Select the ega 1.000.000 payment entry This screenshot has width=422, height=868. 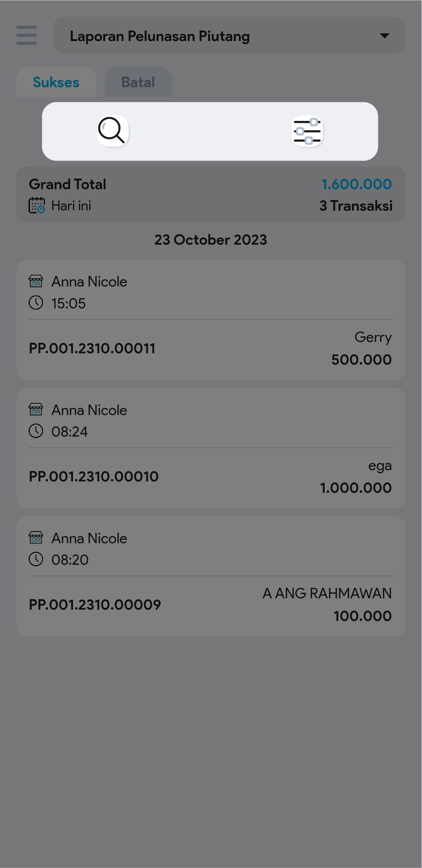point(356,477)
